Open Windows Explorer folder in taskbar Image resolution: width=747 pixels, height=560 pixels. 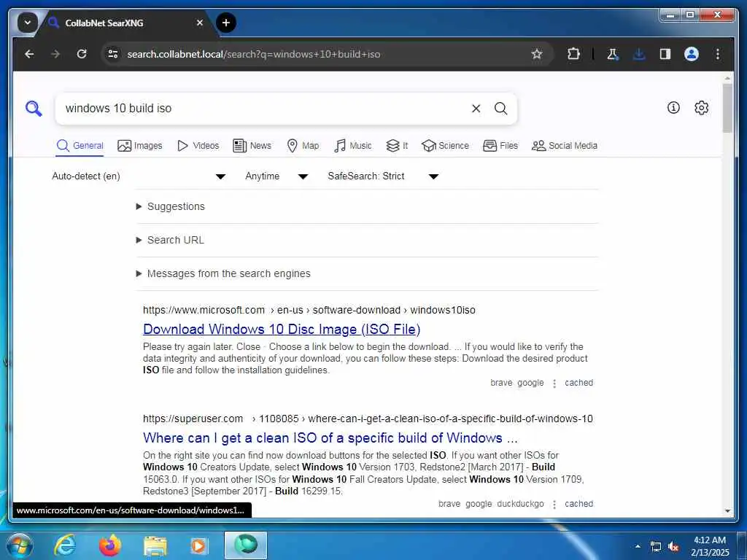(155, 547)
